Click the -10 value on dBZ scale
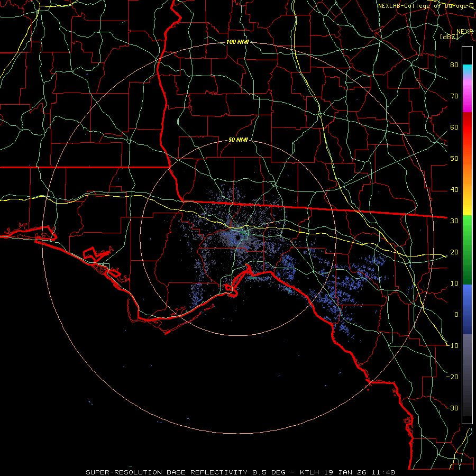The width and height of the screenshot is (476, 476). pos(452,346)
